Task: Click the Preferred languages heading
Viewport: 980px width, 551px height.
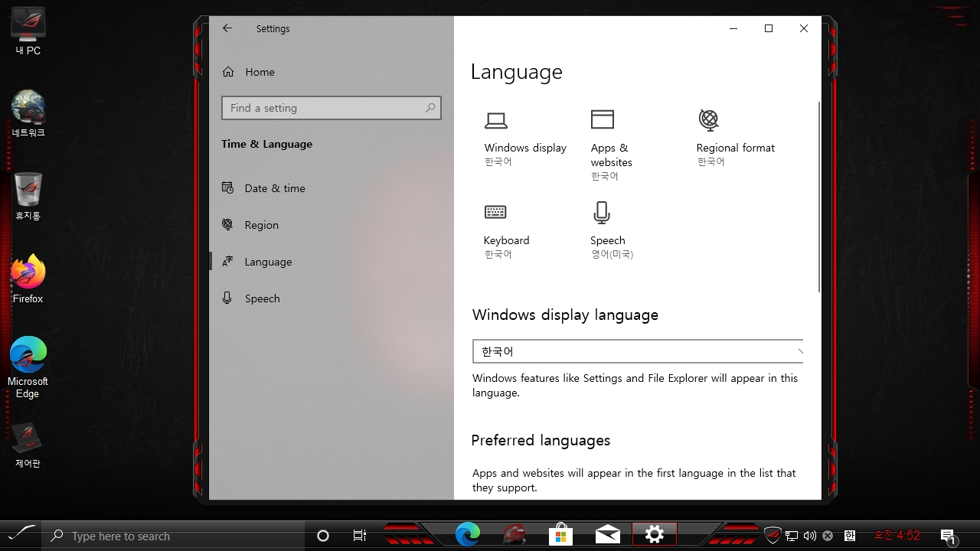Action: (x=541, y=441)
